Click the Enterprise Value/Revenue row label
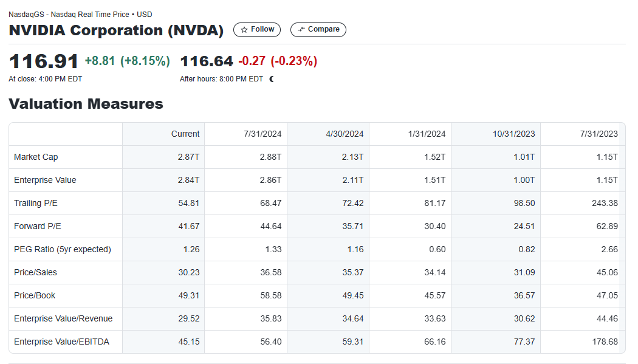 point(63,318)
